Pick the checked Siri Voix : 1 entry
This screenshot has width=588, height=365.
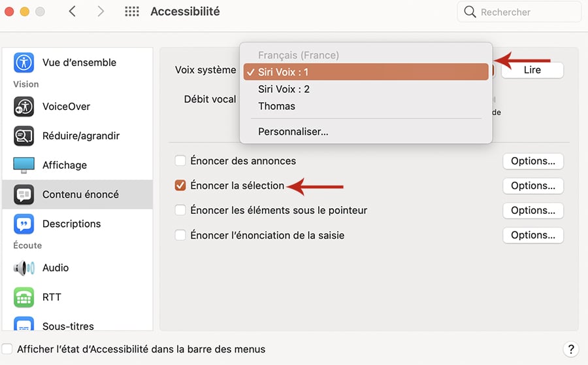pyautogui.click(x=366, y=72)
